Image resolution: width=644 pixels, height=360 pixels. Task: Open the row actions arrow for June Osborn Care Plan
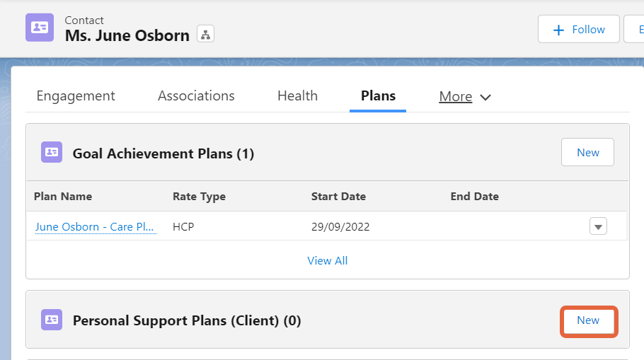pyautogui.click(x=598, y=226)
